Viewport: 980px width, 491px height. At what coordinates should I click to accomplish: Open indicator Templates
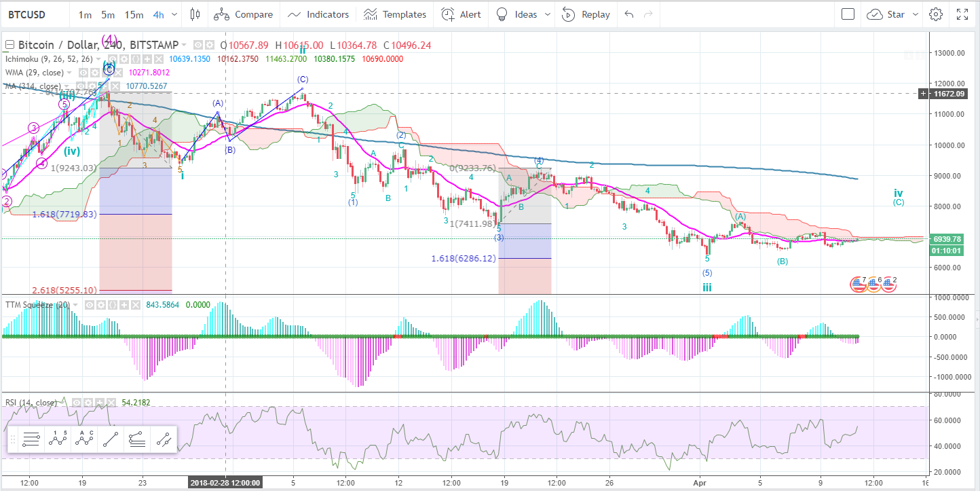click(395, 14)
